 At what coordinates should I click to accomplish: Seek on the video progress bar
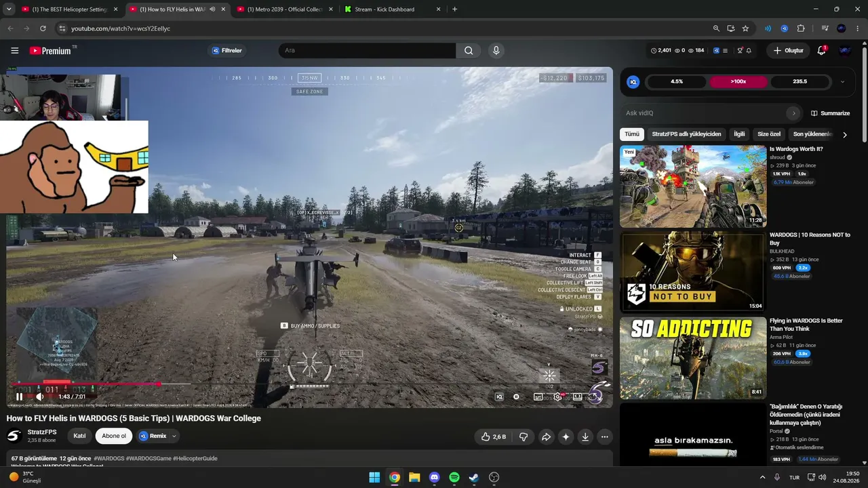coord(309,384)
